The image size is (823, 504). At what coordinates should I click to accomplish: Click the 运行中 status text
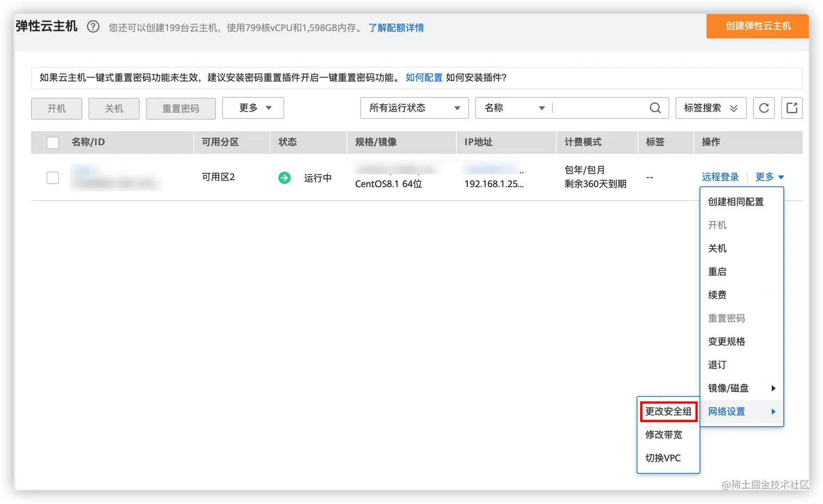[x=318, y=178]
